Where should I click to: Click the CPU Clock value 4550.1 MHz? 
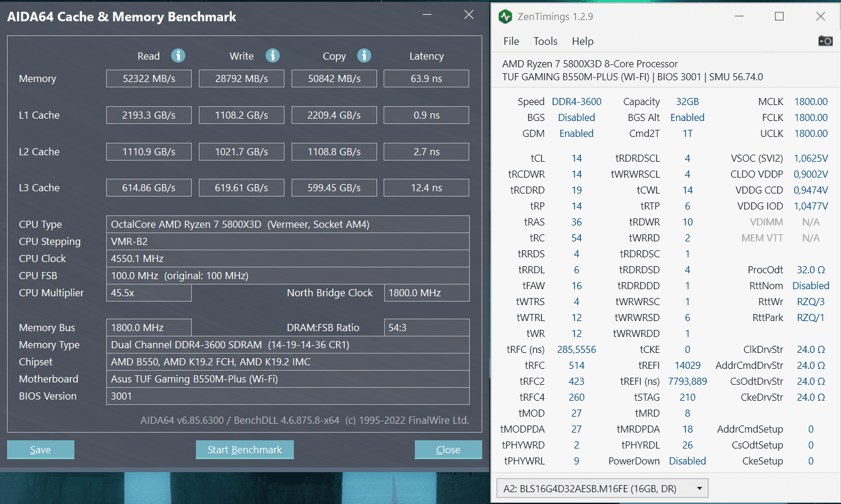click(x=288, y=258)
